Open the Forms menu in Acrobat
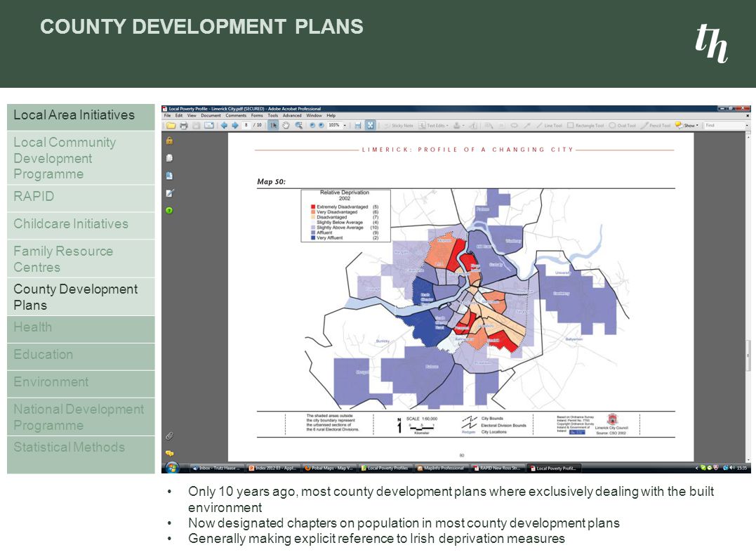Screen dimensions: 756x557 [x=257, y=116]
